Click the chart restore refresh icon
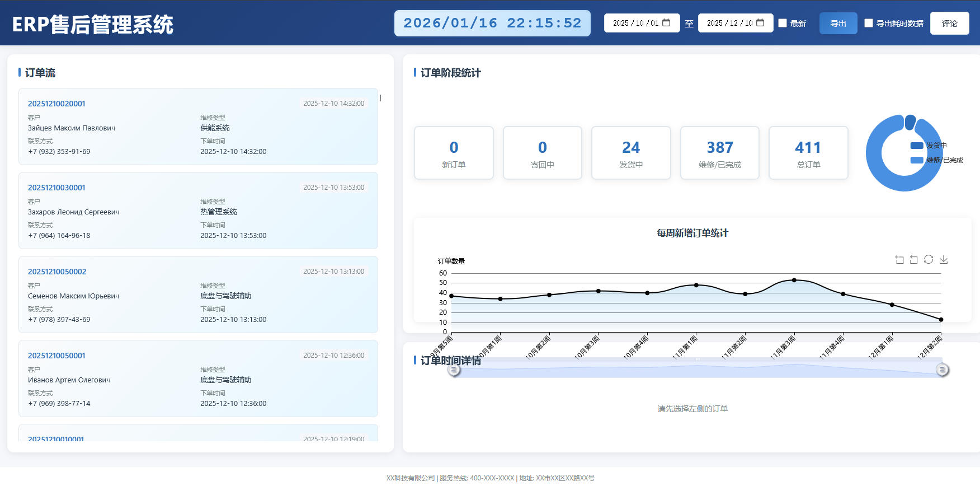Image resolution: width=980 pixels, height=486 pixels. click(929, 260)
